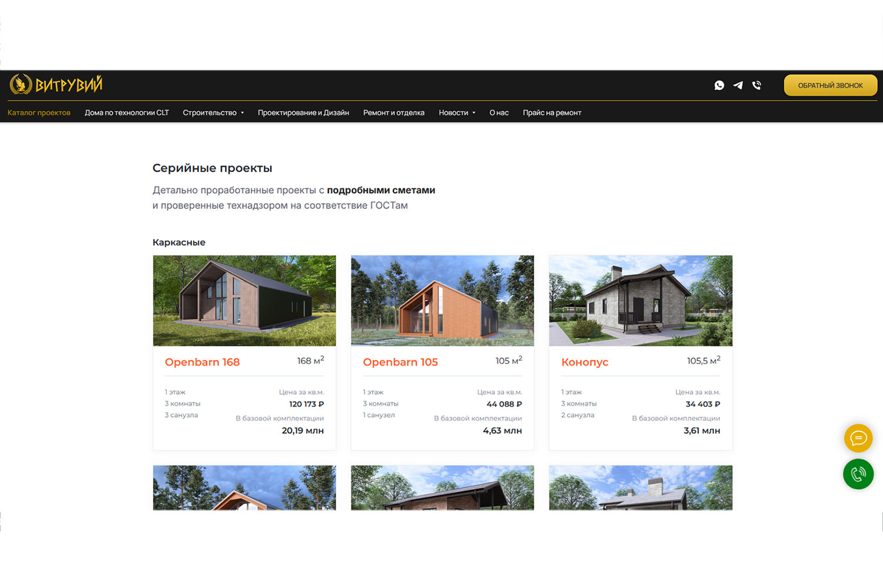Open Ремонт и отделка section
This screenshot has height=588, width=883.
(x=394, y=113)
